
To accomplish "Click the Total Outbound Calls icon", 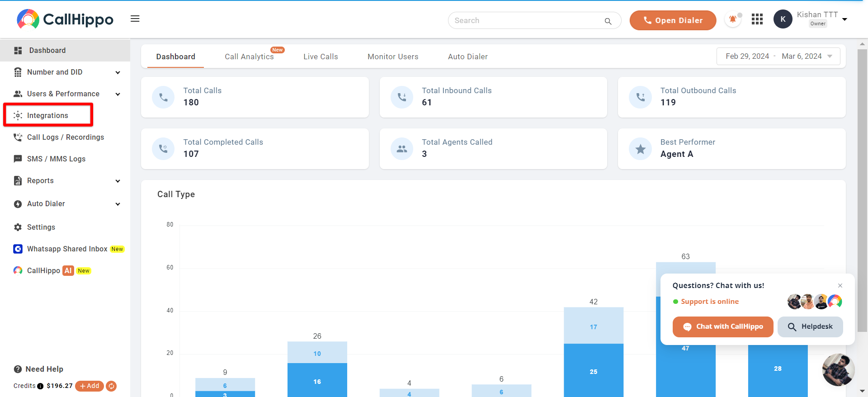I will tap(641, 97).
